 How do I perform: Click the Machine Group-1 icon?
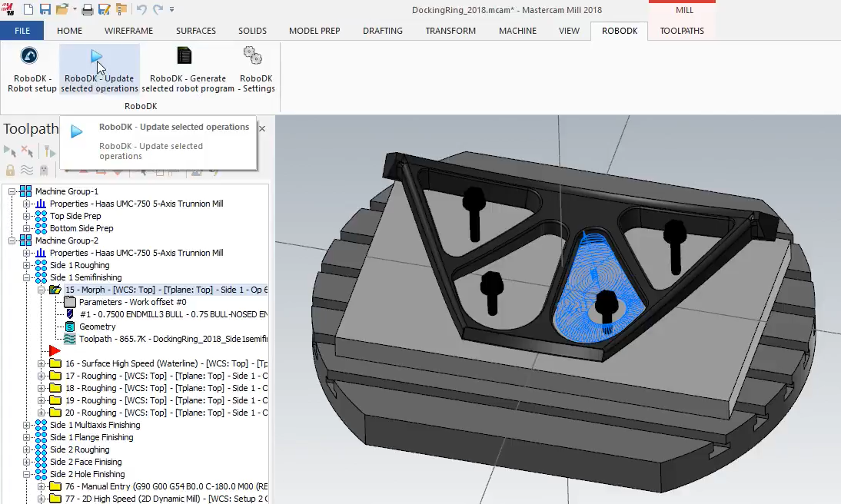pyautogui.click(x=25, y=191)
